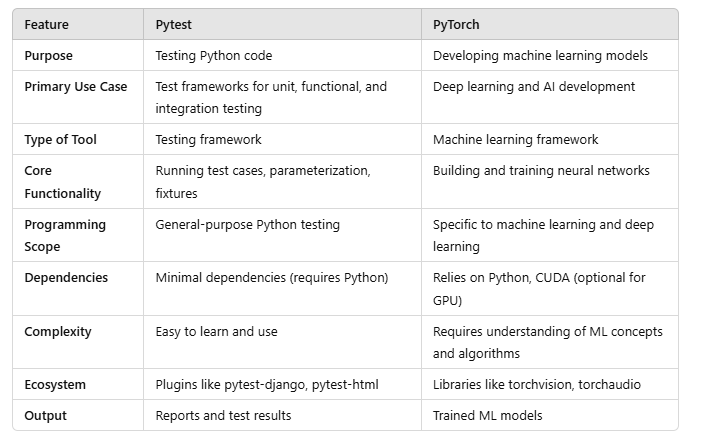The image size is (702, 447).
Task: Click the Core Functionality row label
Action: point(63,182)
